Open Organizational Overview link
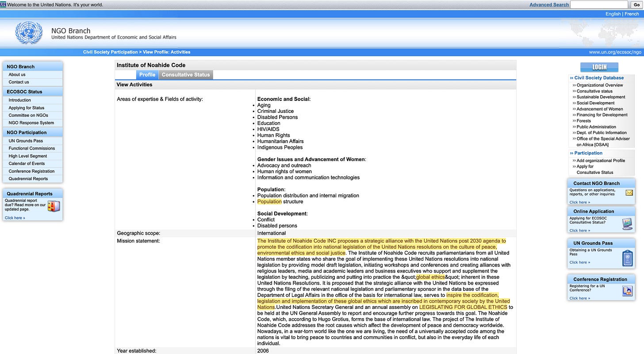This screenshot has height=354, width=644. coord(600,85)
